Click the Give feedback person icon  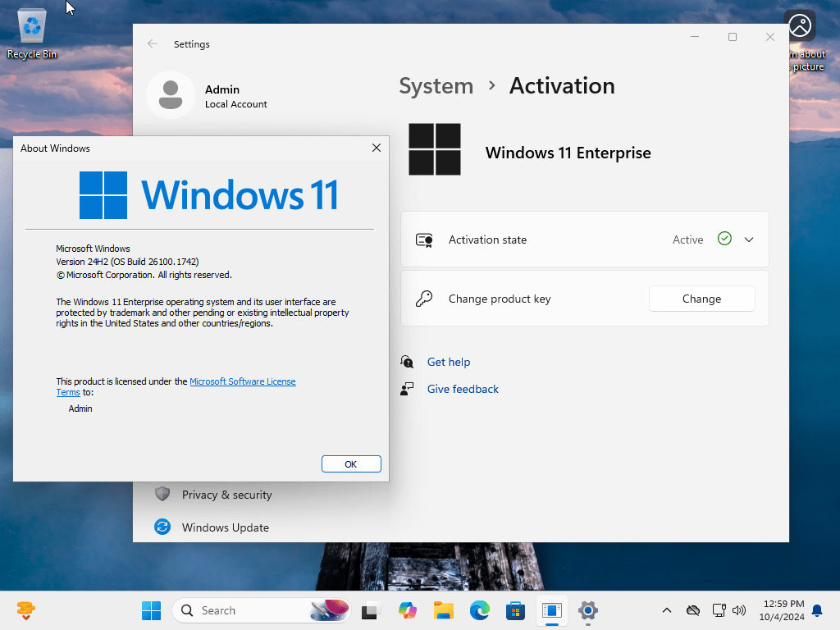[407, 389]
